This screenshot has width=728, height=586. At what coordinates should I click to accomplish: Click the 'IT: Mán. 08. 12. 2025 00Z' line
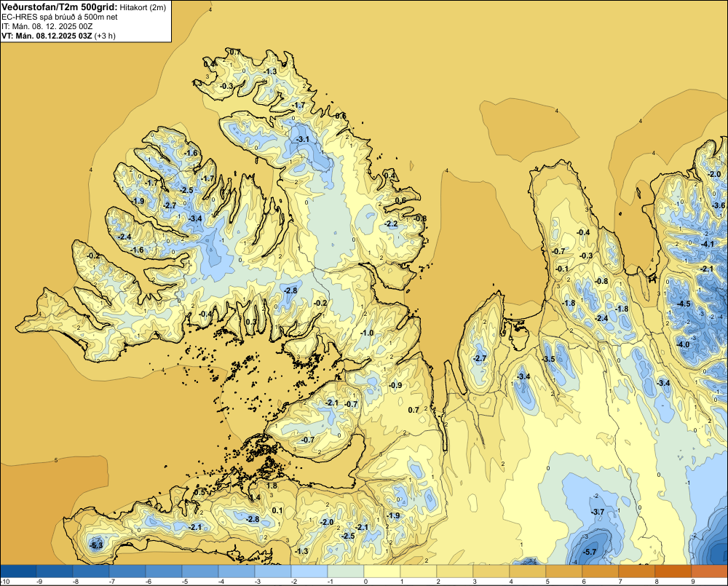pos(47,26)
